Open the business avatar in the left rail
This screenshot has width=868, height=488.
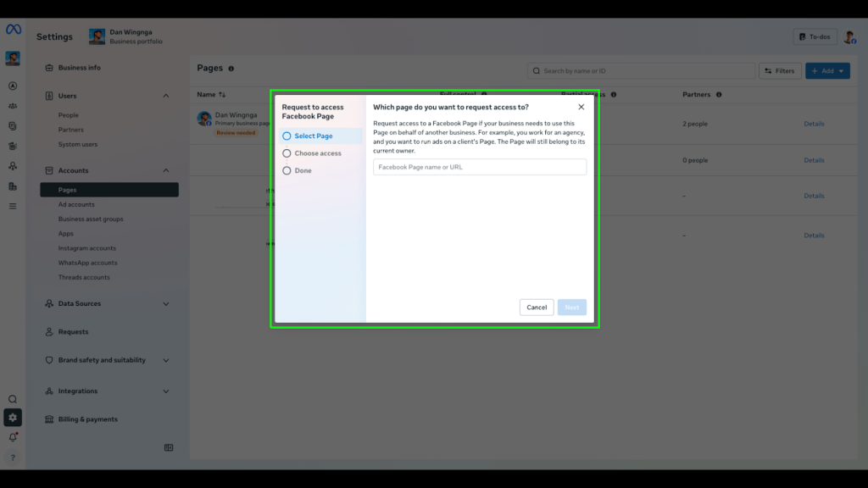13,58
